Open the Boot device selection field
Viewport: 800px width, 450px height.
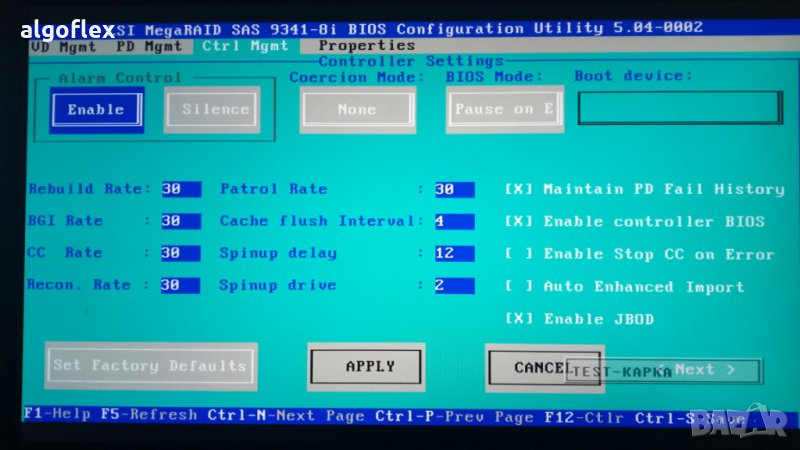(x=679, y=108)
